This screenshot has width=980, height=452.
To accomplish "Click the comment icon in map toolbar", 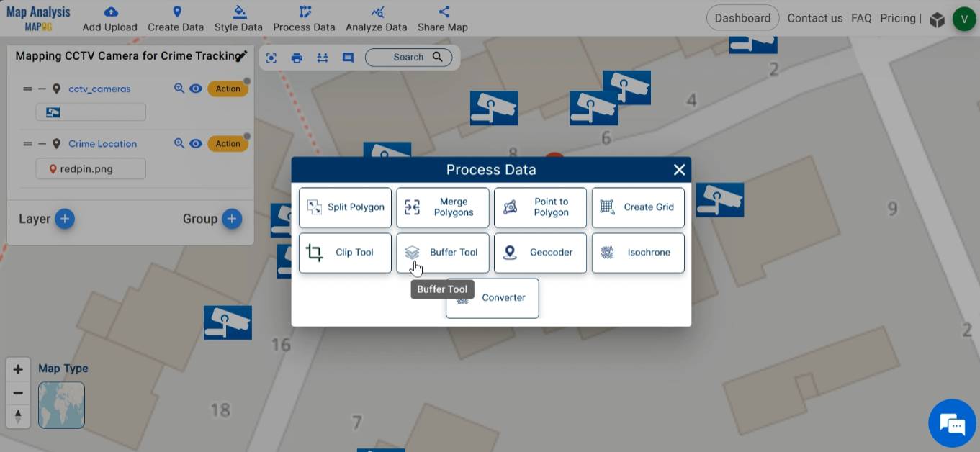I will (x=348, y=58).
